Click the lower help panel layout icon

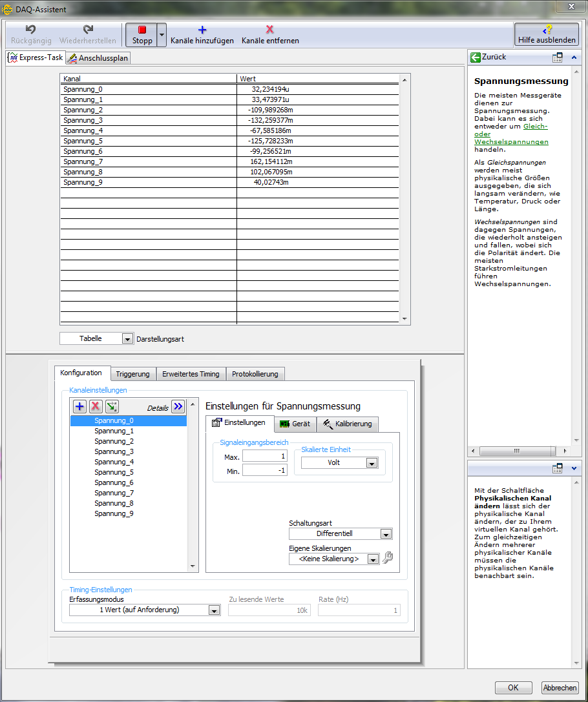click(x=557, y=468)
